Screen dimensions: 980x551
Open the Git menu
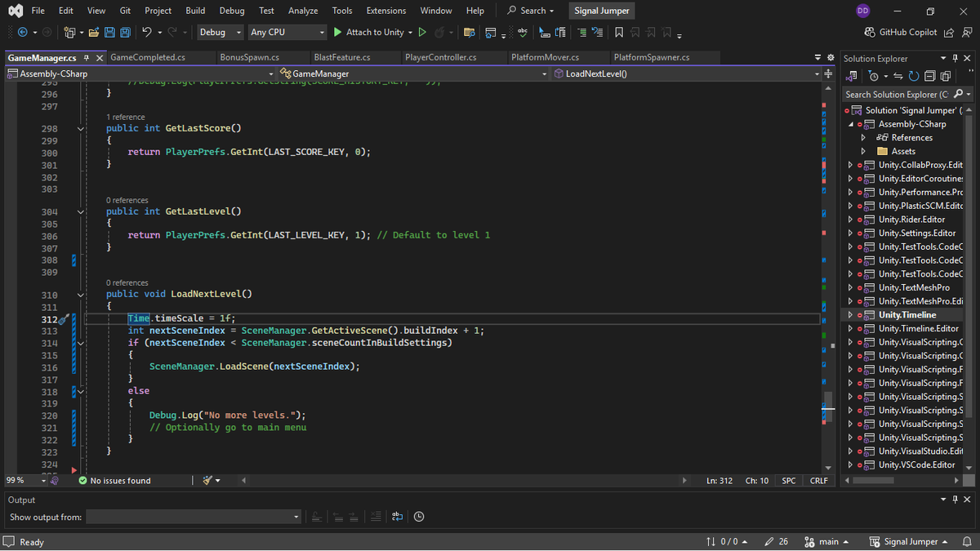tap(125, 11)
